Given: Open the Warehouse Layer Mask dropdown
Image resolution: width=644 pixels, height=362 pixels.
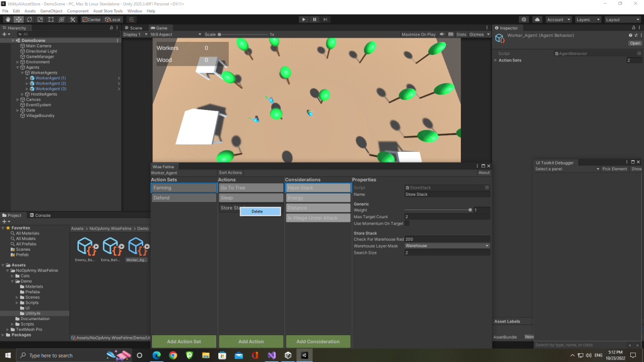Looking at the screenshot, I should pyautogui.click(x=446, y=245).
